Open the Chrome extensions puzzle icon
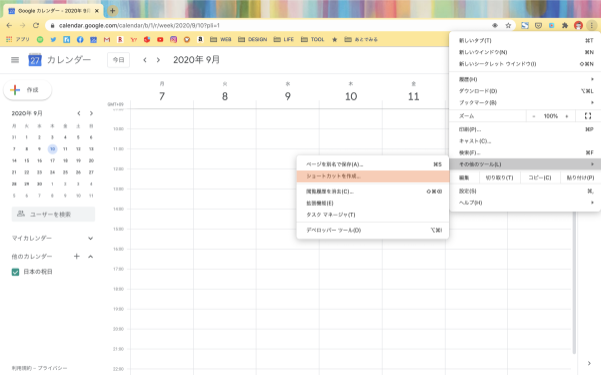Viewport: 601px width, 375px height. click(565, 26)
